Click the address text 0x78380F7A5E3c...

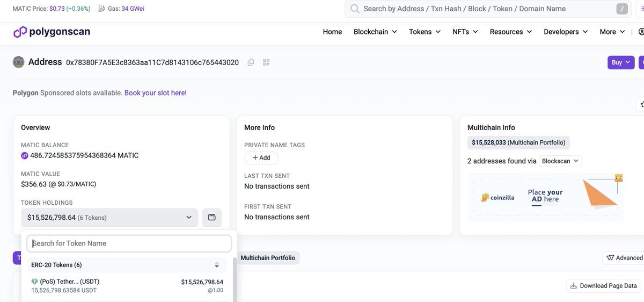tap(152, 62)
